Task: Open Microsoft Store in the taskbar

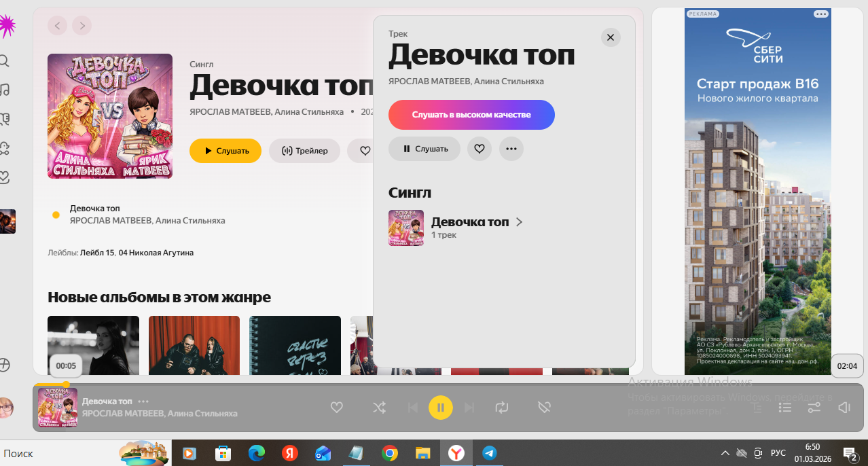Action: point(223,453)
